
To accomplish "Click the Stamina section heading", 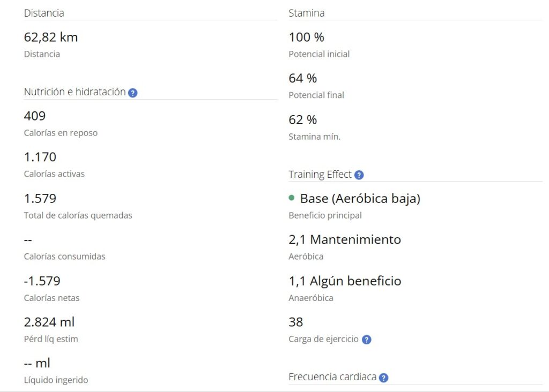I will pos(306,13).
